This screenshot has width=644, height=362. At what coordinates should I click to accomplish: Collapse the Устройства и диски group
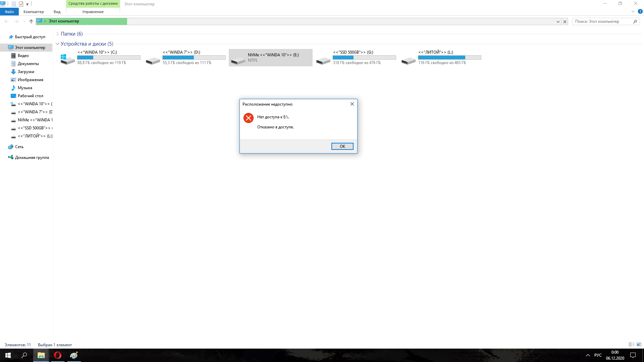coord(57,44)
